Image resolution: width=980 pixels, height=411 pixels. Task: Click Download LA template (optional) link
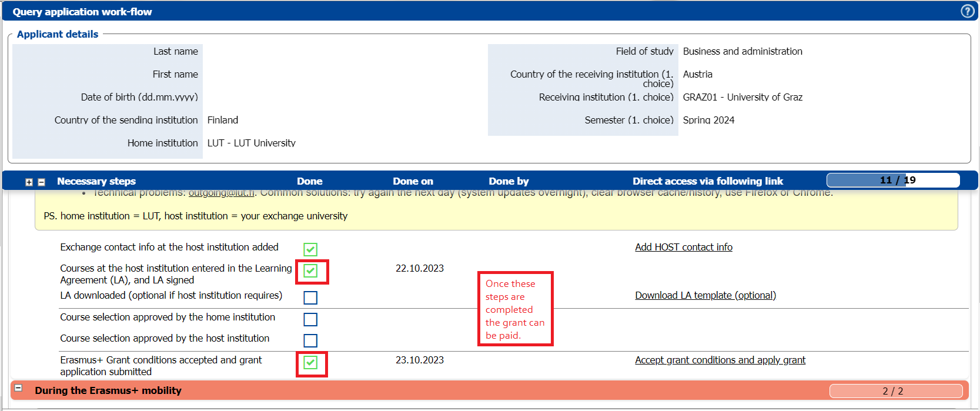[x=705, y=295]
